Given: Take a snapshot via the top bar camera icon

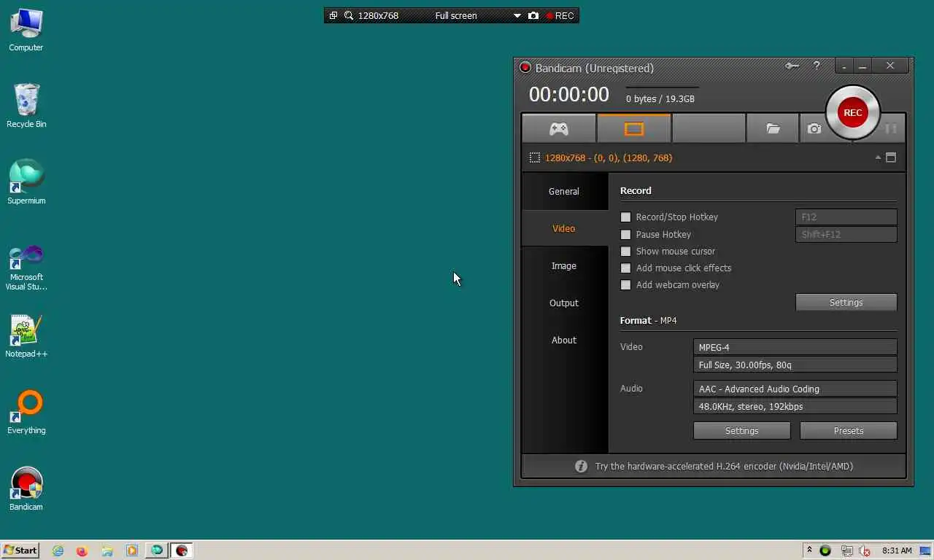Looking at the screenshot, I should point(533,15).
